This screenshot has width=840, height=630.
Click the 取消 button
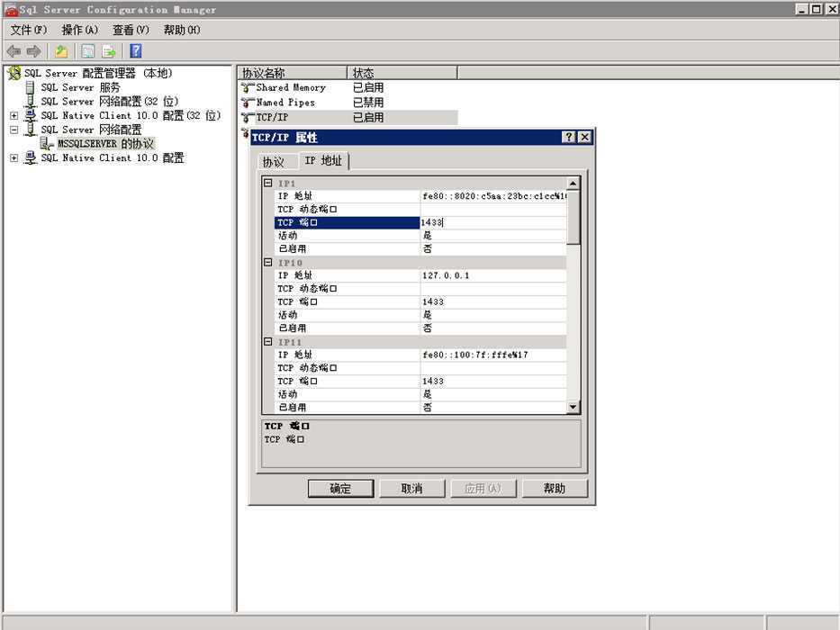click(412, 488)
